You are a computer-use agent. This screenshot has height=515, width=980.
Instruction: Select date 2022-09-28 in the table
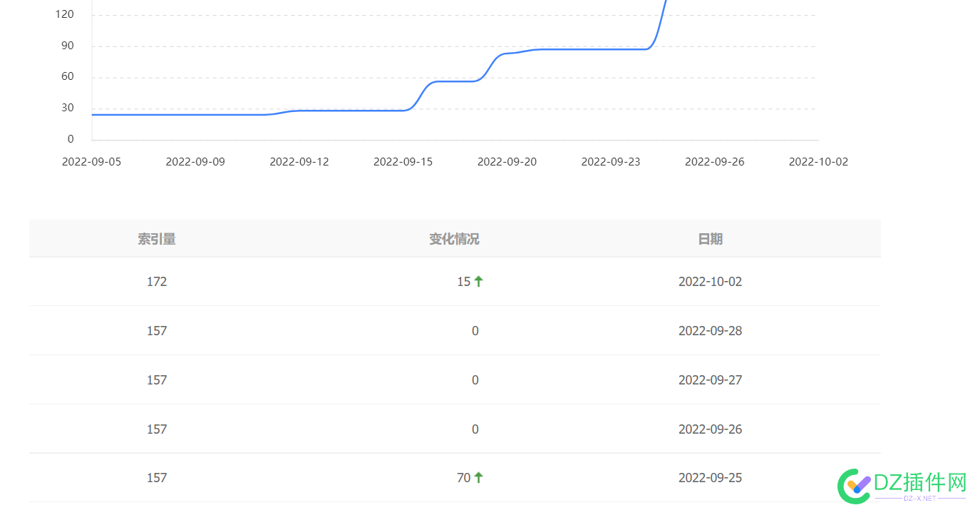710,331
